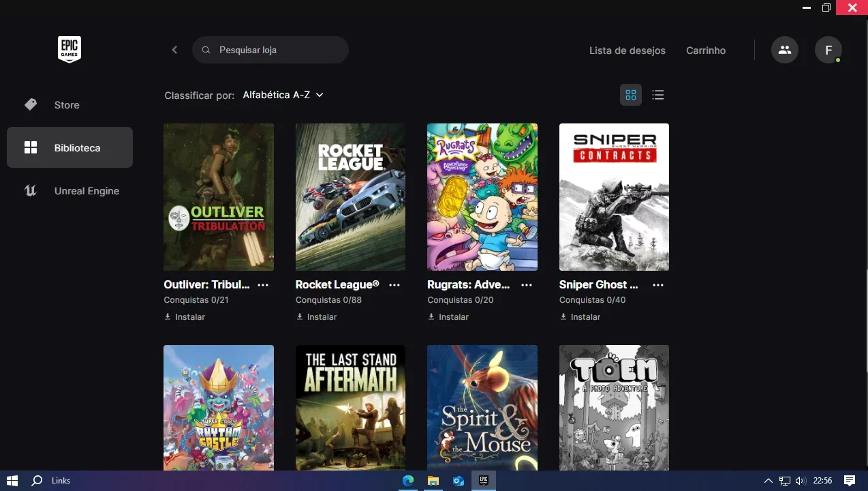This screenshot has width=868, height=491.
Task: Open Super Crazy Rhythm Castle cover
Action: 219,407
